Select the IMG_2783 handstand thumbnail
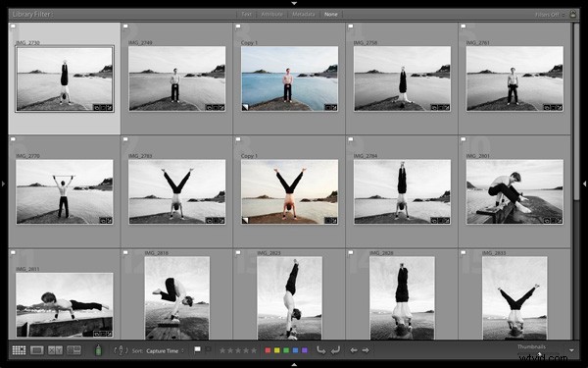The height and width of the screenshot is (368, 588). [177, 192]
